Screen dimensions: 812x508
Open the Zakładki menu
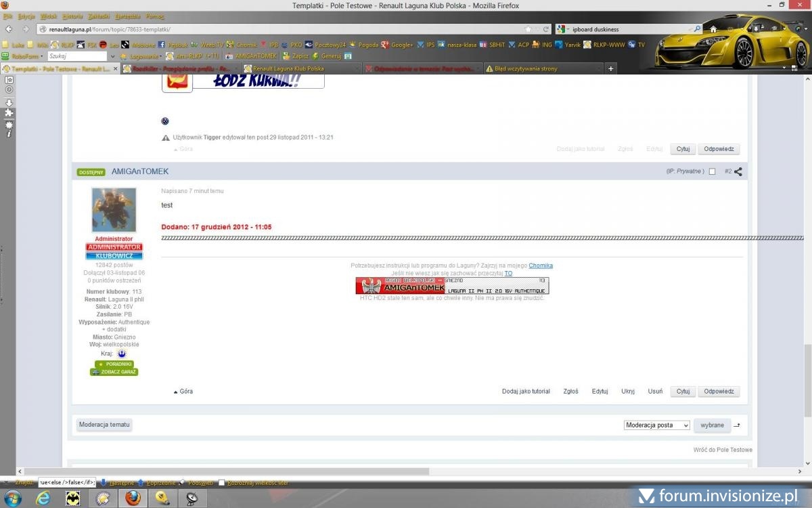tap(99, 16)
